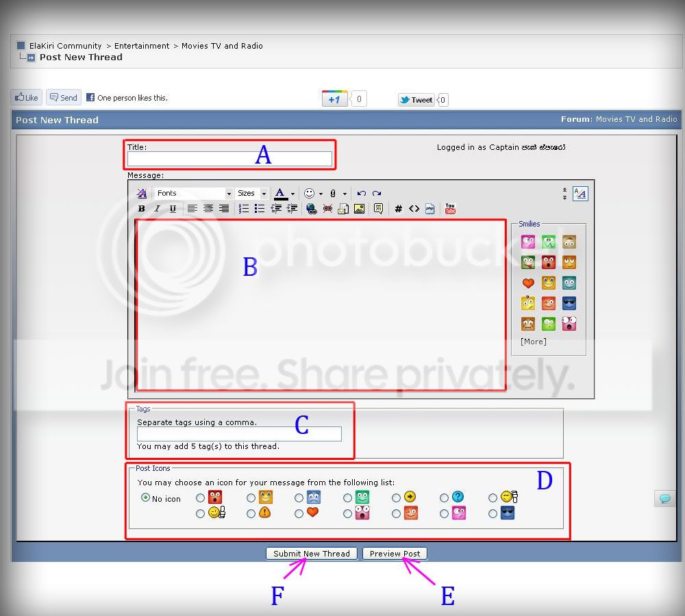Click the Preview Post button
The image size is (685, 616).
click(x=395, y=554)
